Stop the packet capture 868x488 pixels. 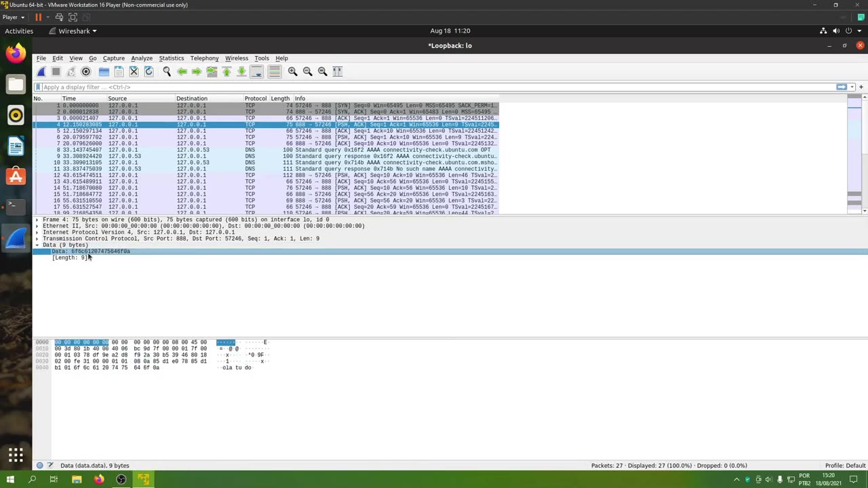click(56, 71)
